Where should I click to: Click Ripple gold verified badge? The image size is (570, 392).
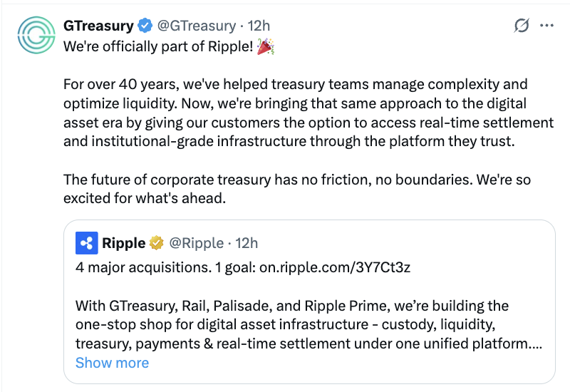157,243
